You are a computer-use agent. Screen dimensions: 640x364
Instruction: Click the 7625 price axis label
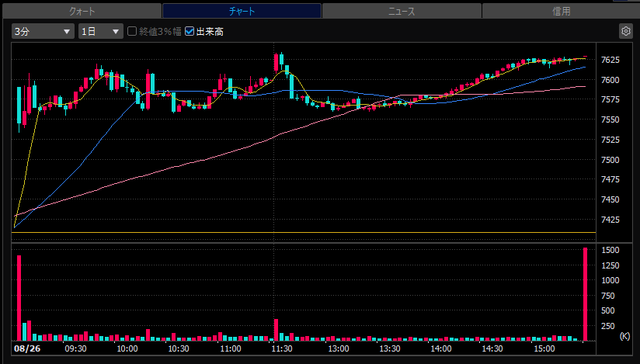click(x=610, y=60)
